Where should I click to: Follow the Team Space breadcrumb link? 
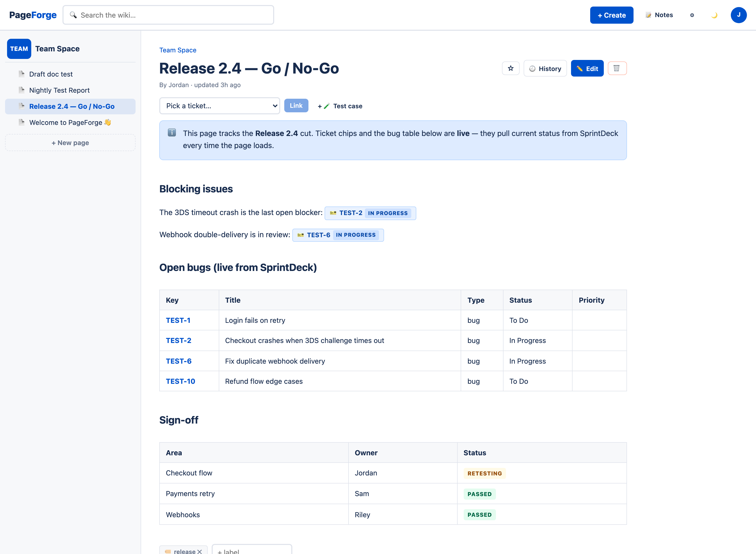(178, 50)
